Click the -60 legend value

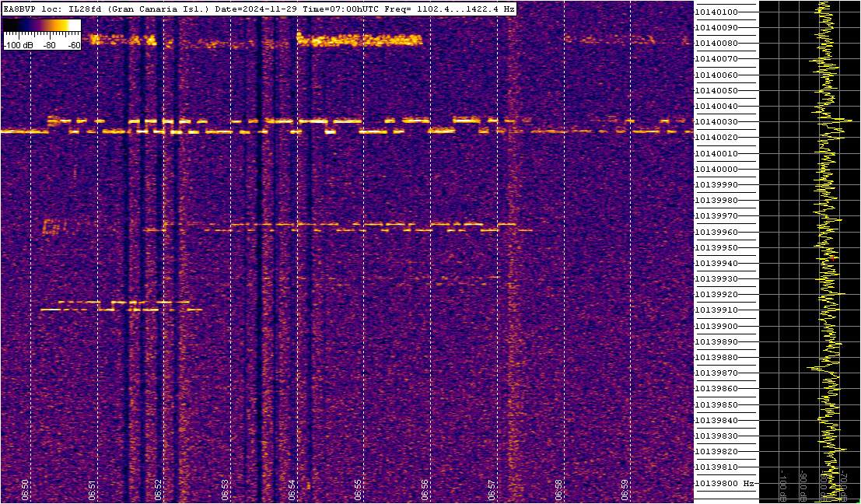[x=74, y=46]
